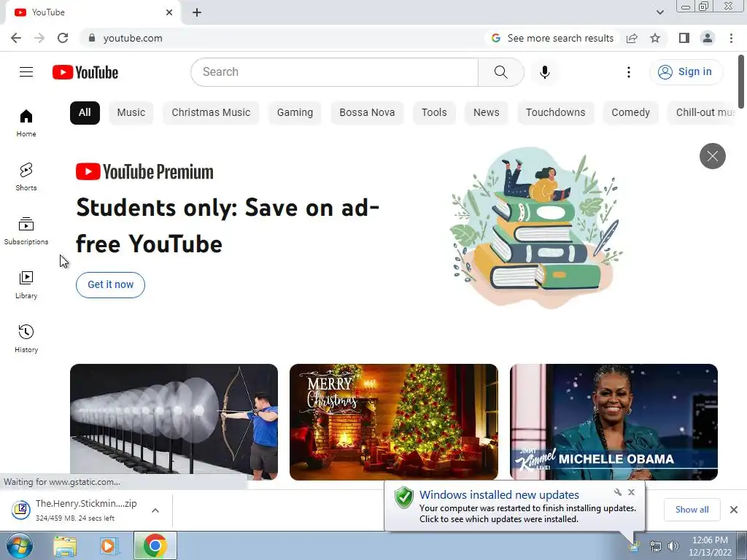Open the Michelle Obama Kimmel video
Screen dimensions: 747x560
click(x=614, y=422)
